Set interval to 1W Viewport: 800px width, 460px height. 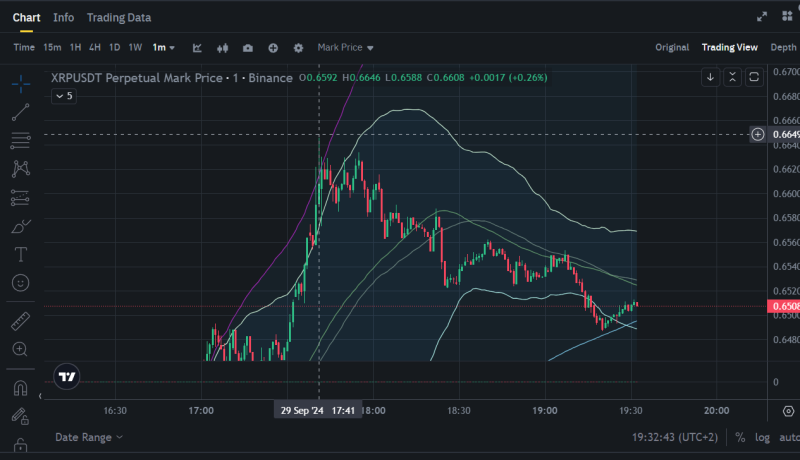pyautogui.click(x=135, y=47)
